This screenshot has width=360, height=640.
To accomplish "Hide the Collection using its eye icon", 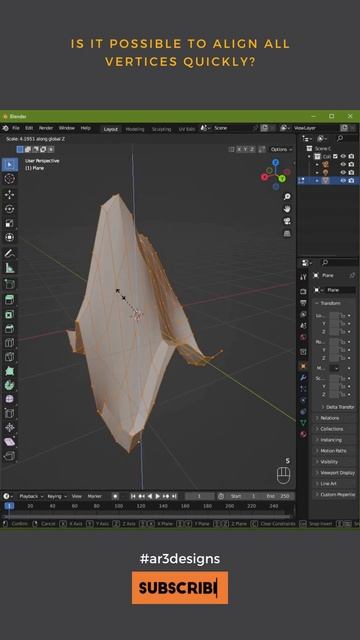I will point(343,156).
